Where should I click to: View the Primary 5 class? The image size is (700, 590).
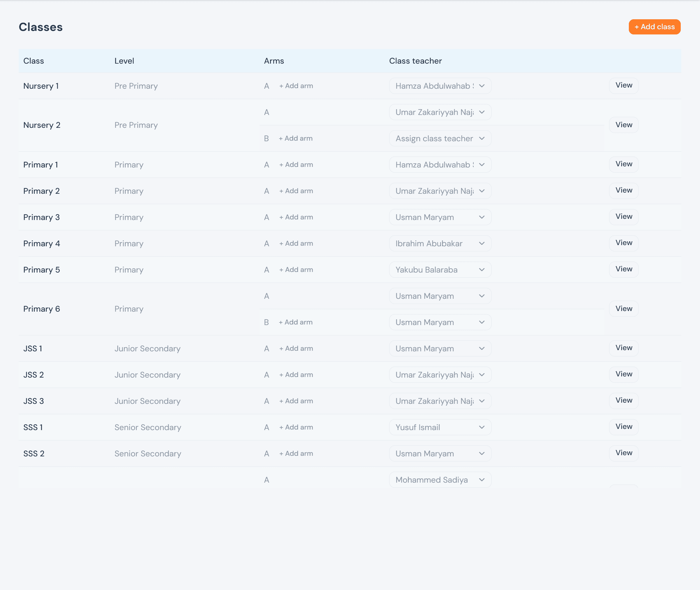(x=624, y=269)
